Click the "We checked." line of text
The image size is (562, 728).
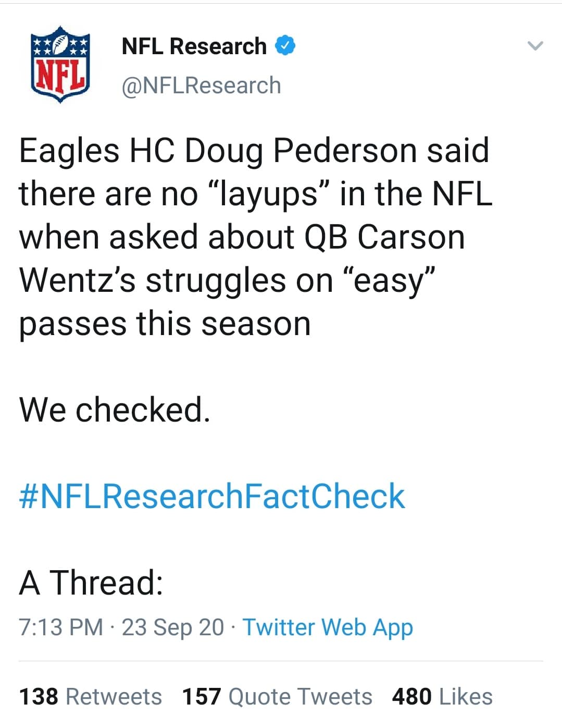pos(115,410)
